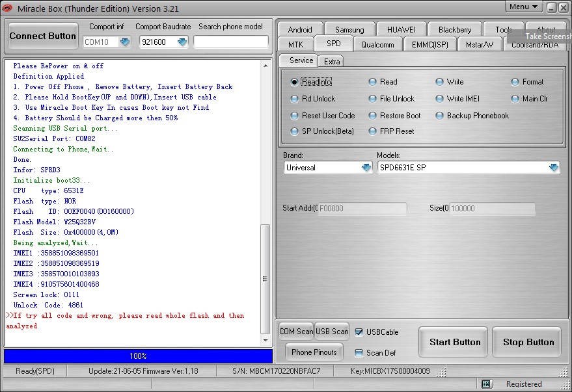Toggle the USBCable checkbox
This screenshot has height=392, width=572.
[359, 332]
